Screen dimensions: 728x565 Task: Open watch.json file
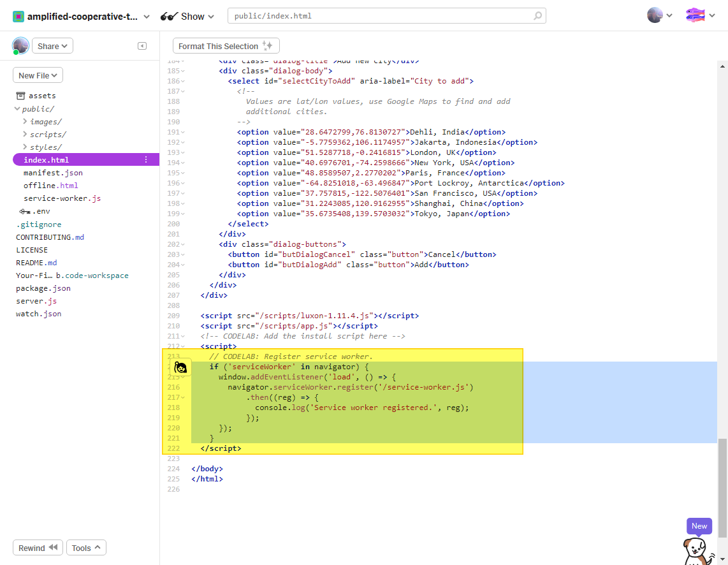38,314
